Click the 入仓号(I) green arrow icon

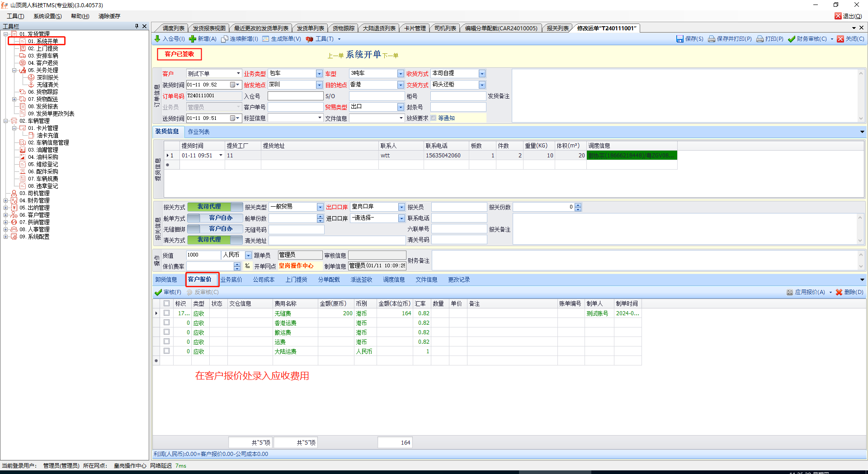point(157,39)
